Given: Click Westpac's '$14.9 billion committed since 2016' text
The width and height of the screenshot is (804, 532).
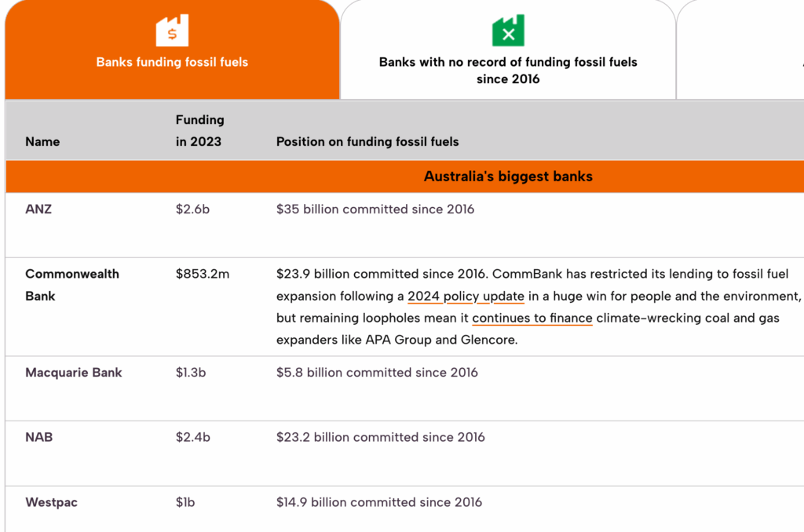Looking at the screenshot, I should [x=379, y=502].
